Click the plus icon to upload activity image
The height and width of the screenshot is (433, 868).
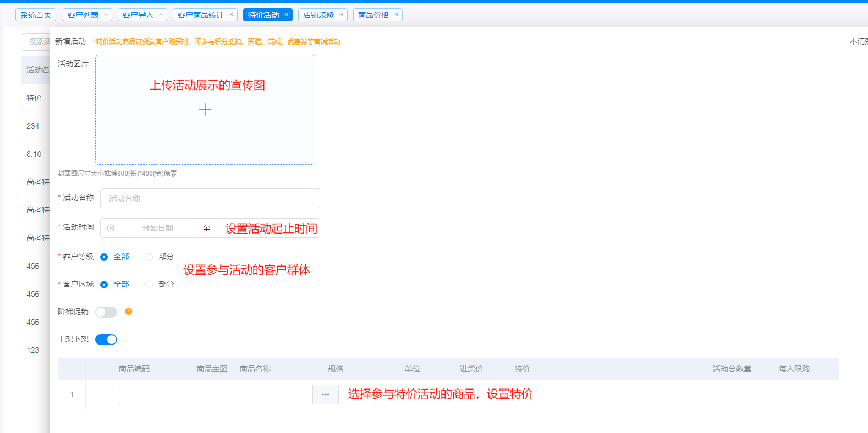205,110
